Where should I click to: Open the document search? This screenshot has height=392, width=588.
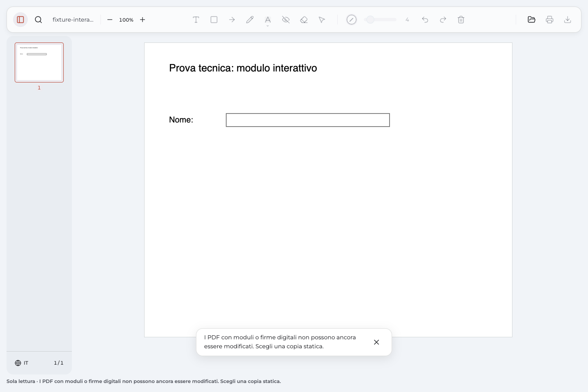[x=38, y=20]
